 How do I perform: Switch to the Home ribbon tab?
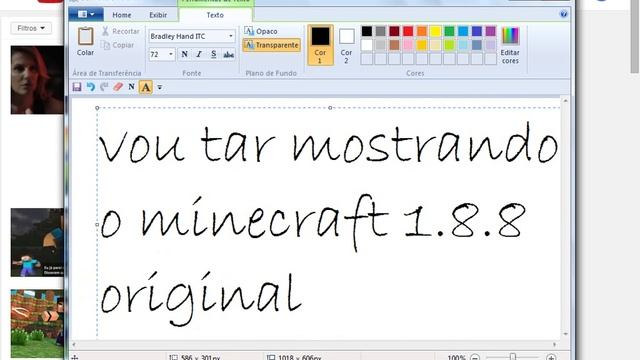point(122,15)
